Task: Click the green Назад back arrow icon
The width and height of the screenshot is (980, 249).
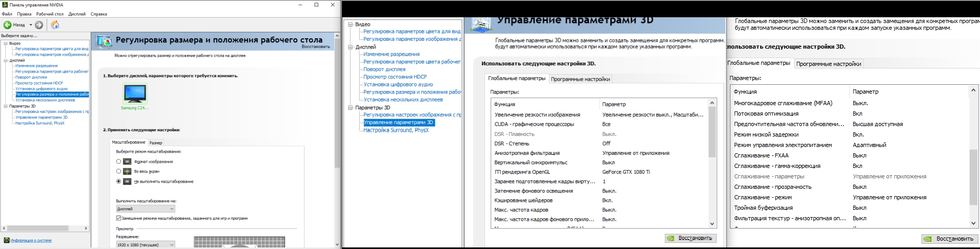Action: (7, 25)
